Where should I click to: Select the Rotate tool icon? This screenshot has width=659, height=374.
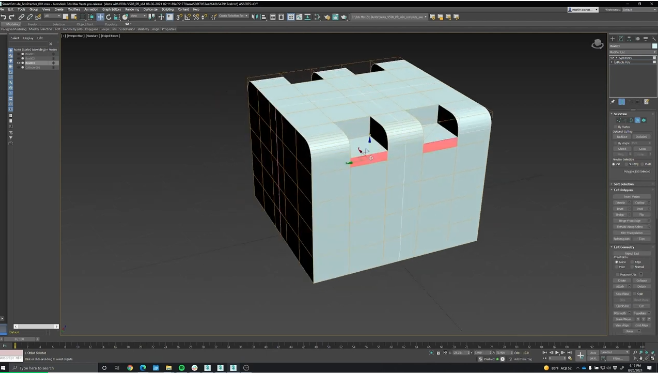pyautogui.click(x=108, y=17)
